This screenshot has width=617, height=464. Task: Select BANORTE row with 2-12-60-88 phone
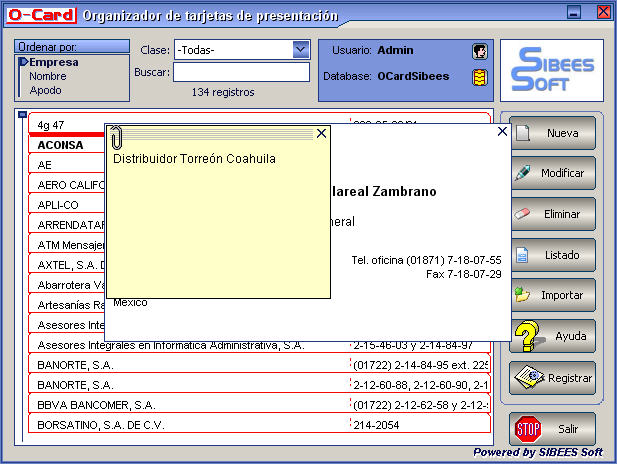coord(260,385)
